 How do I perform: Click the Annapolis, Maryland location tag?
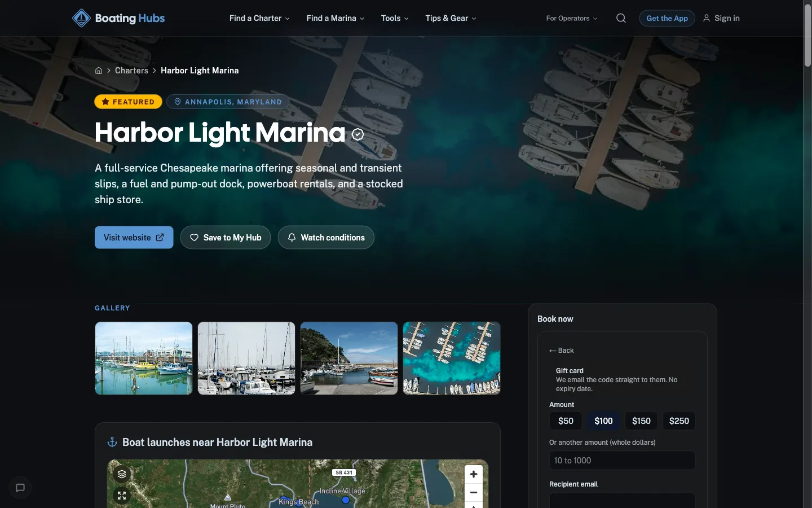coord(228,102)
